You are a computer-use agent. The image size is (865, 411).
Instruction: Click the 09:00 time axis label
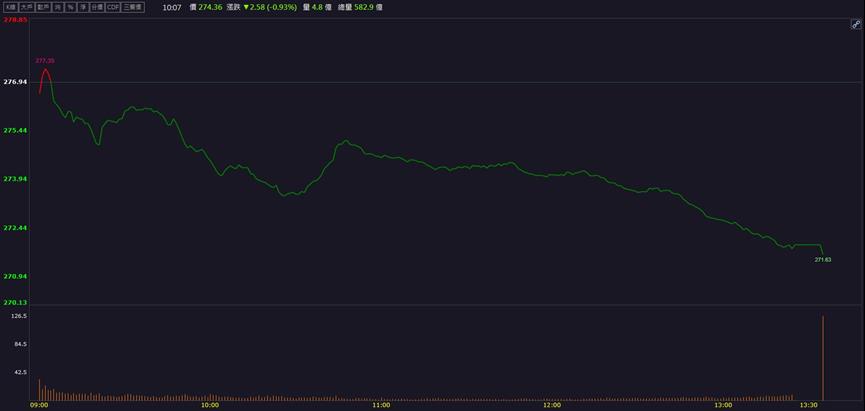pyautogui.click(x=38, y=405)
